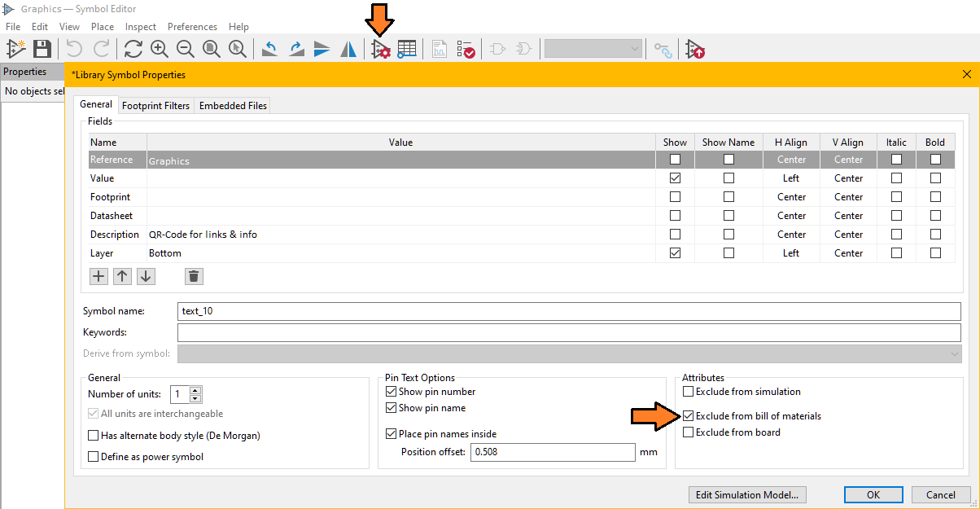The image size is (980, 509).
Task: Increase Number of units spinner
Action: point(195,390)
